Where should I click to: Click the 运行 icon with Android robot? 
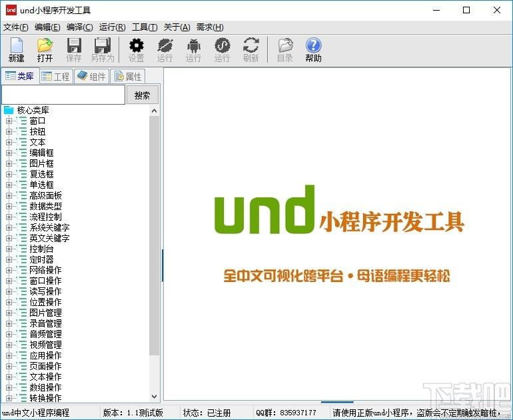pyautogui.click(x=194, y=45)
